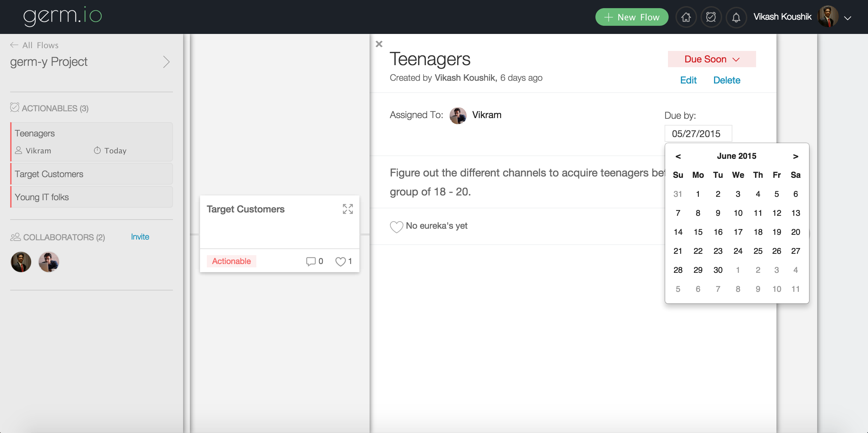Open the user account dropdown arrow
The width and height of the screenshot is (868, 433).
848,18
